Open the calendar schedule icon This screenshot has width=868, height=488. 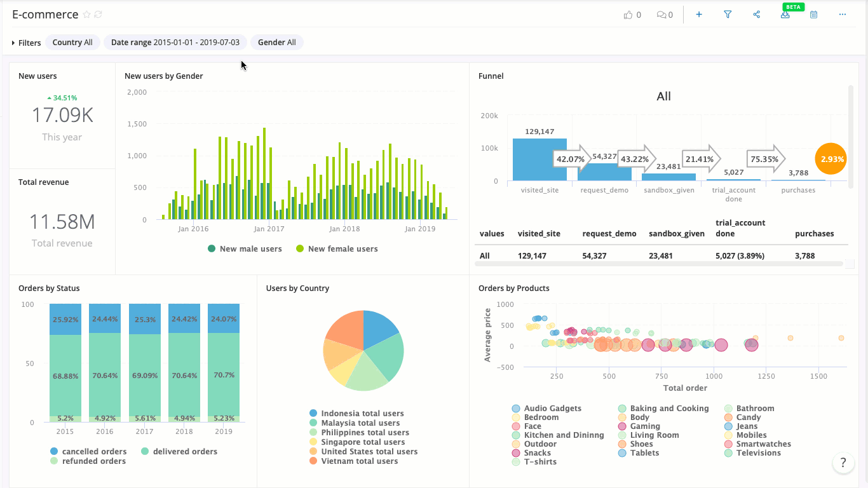tap(813, 15)
